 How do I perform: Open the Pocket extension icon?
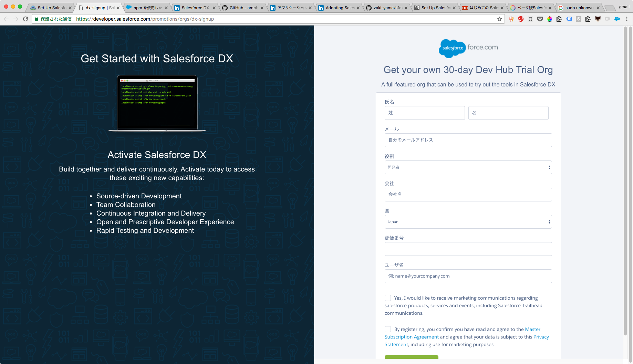point(540,19)
